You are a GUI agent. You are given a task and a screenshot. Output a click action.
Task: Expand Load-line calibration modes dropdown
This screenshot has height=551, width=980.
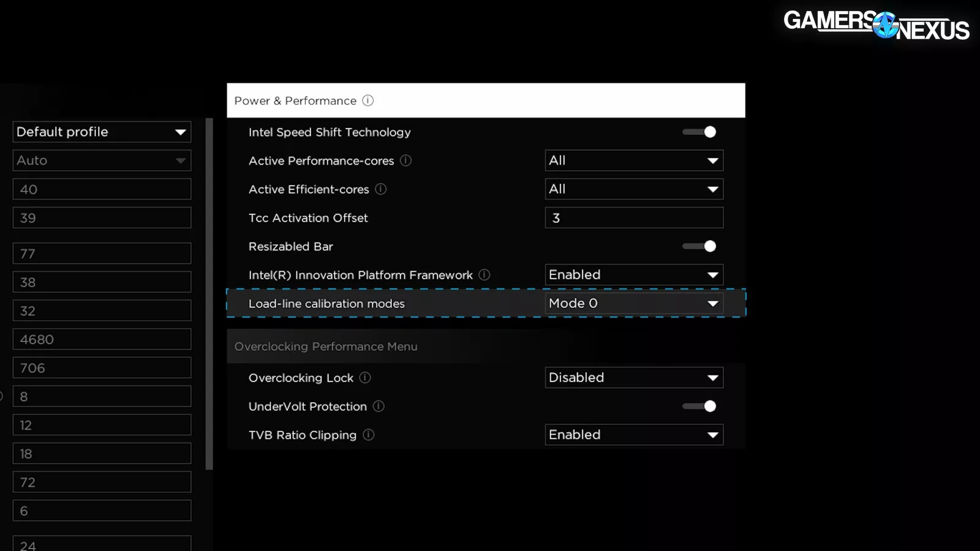pos(634,304)
